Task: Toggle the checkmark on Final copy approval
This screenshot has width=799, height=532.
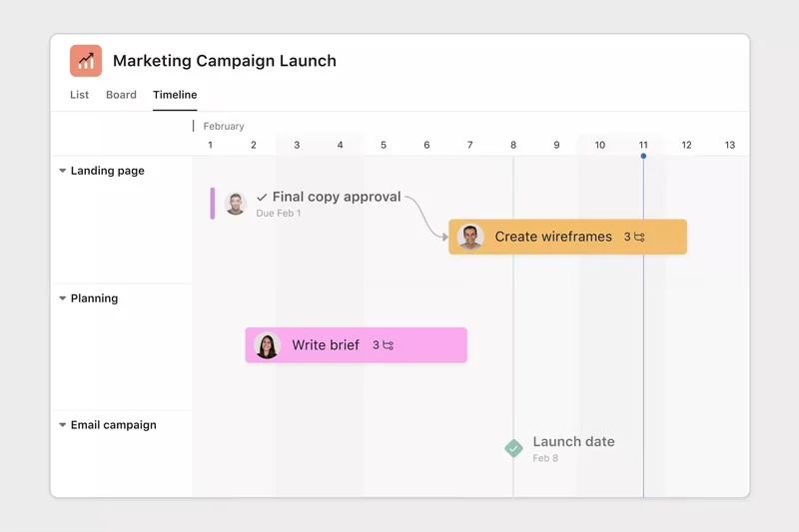Action: click(x=262, y=198)
